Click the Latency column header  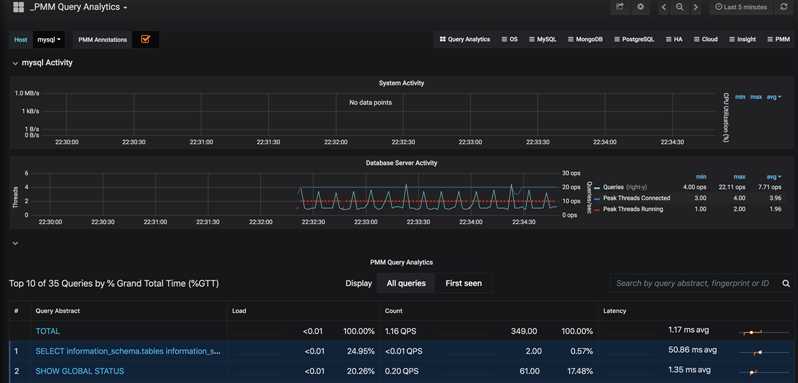[614, 311]
